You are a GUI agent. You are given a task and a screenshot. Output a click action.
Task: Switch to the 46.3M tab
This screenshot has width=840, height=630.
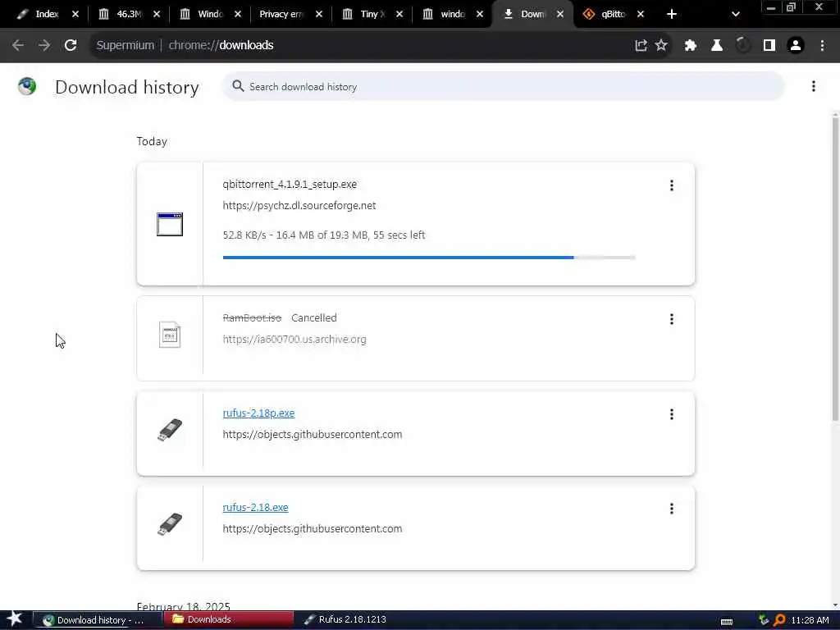coord(129,14)
